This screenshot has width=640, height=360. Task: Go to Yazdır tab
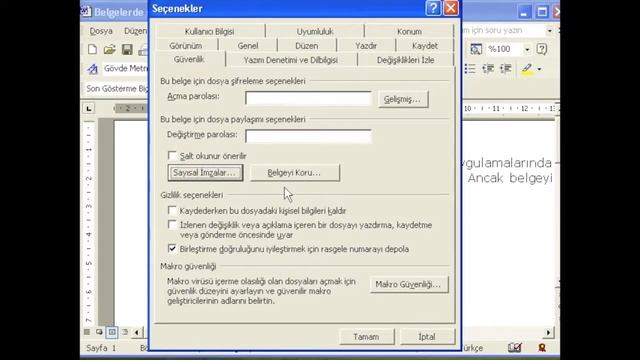[366, 46]
